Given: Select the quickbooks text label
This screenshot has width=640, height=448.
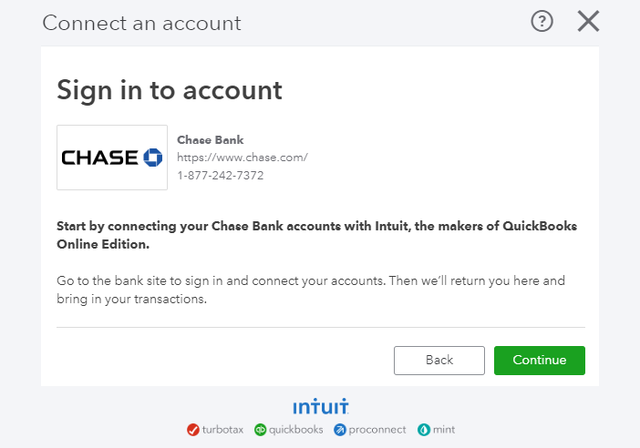Looking at the screenshot, I should click(x=296, y=430).
